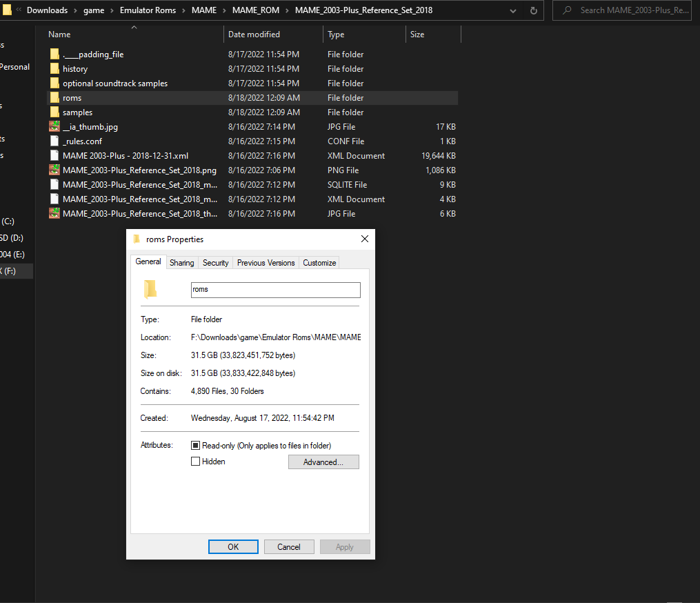700x603 pixels.
Task: Select the __ia_thumb.jpg file name
Action: click(90, 127)
